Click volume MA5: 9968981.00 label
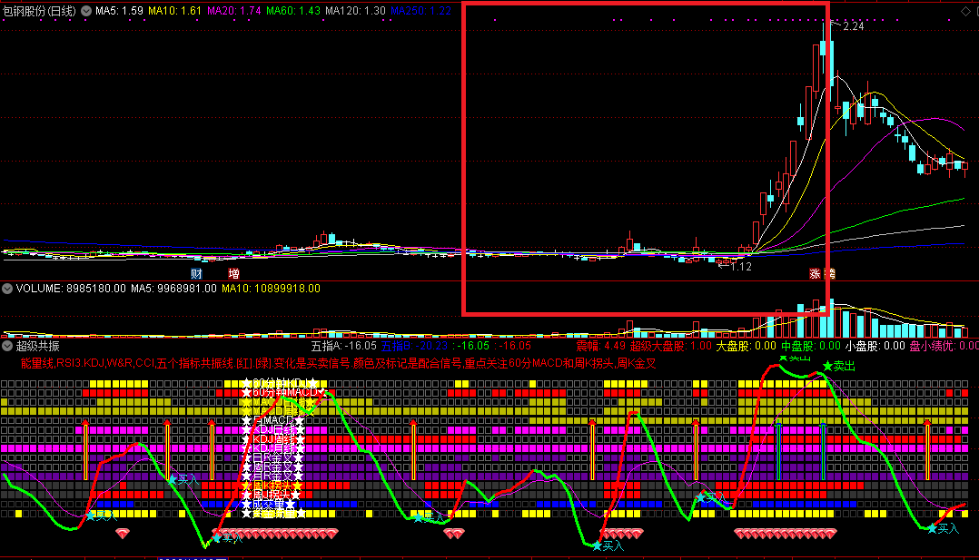Screen dimensions: 979x560 tap(173, 289)
